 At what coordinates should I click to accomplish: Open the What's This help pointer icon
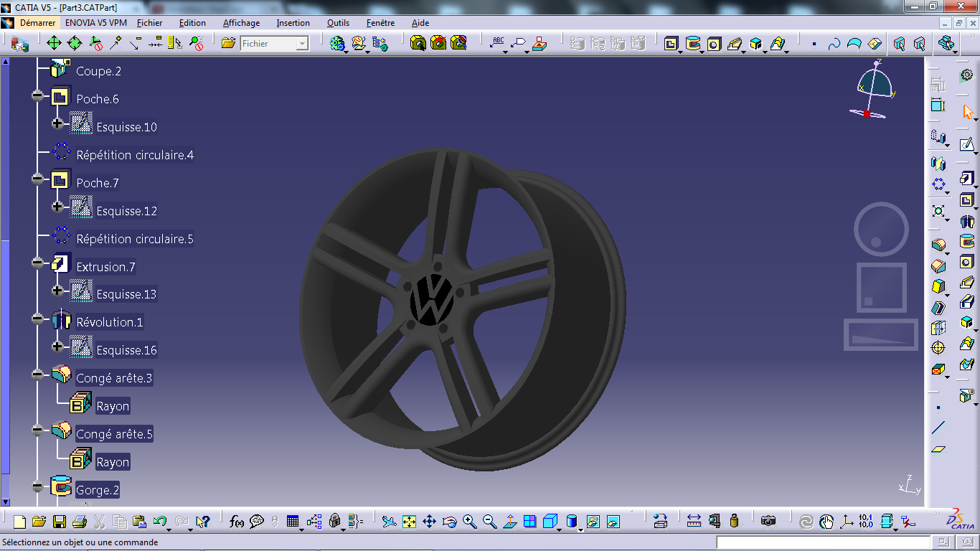[x=203, y=522]
